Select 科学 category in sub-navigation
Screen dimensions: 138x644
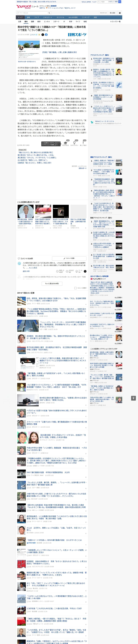tap(71, 21)
